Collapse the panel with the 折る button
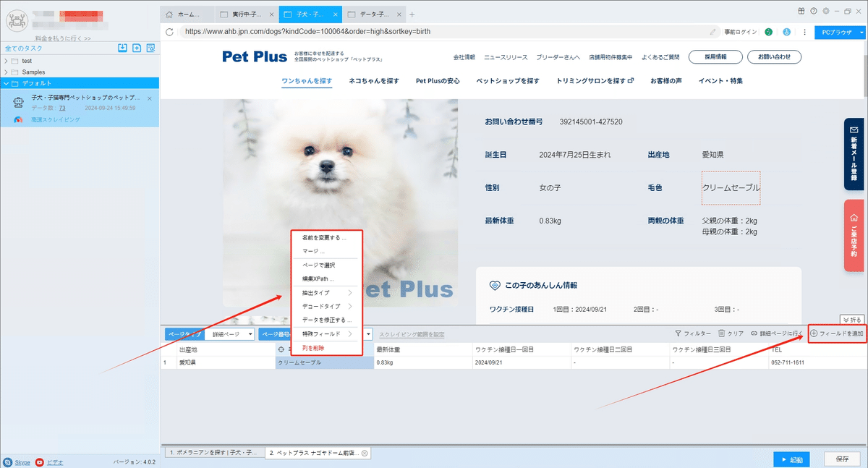 click(852, 319)
